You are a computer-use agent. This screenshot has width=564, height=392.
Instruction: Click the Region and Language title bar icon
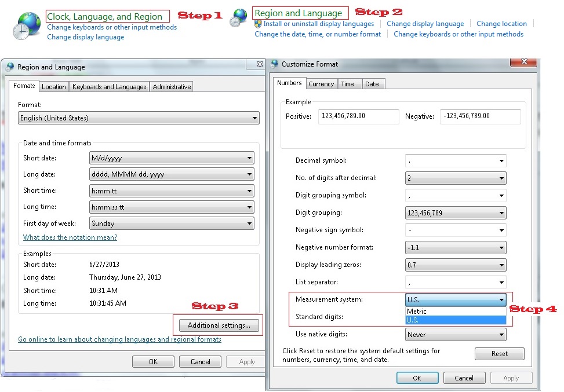[x=9, y=67]
